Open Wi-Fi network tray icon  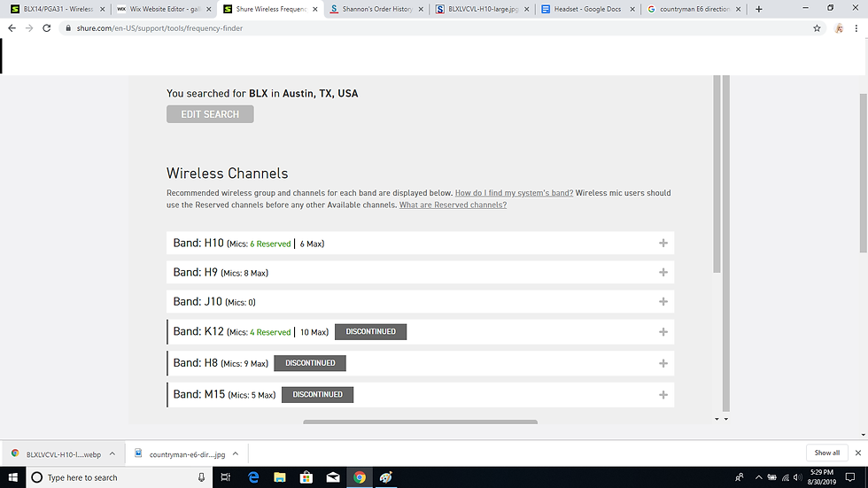(x=785, y=477)
